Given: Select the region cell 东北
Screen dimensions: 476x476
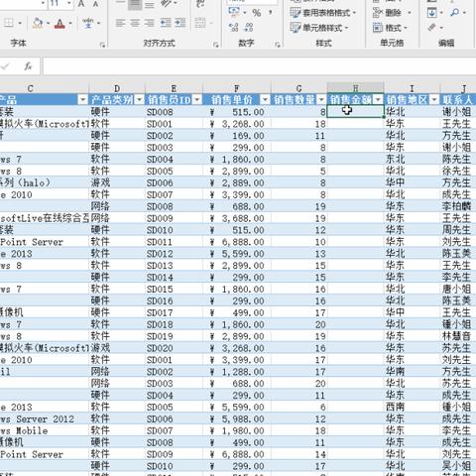Looking at the screenshot, I should tap(412, 159).
